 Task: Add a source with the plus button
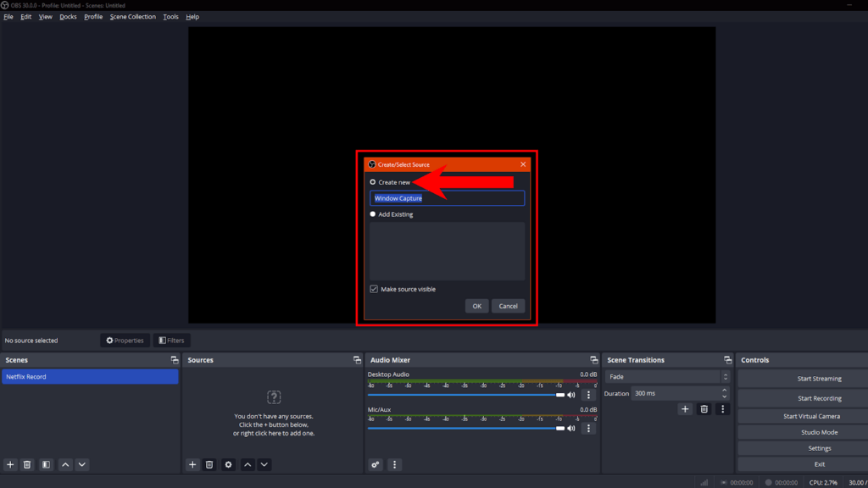click(192, 465)
